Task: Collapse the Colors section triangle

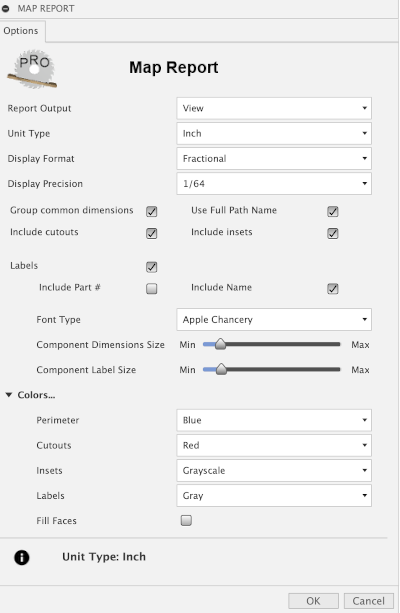Action: point(9,395)
